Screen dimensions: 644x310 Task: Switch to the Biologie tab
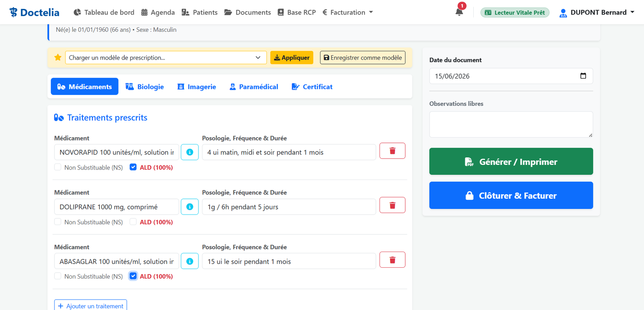click(145, 87)
